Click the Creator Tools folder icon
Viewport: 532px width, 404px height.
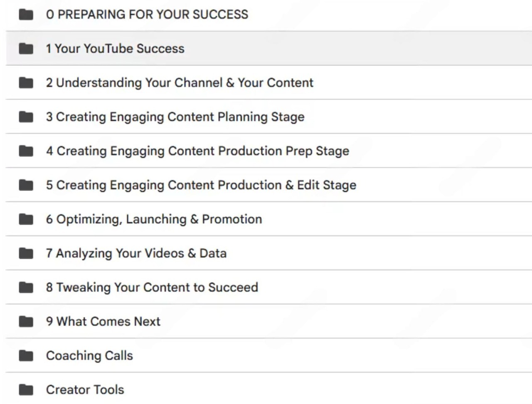tap(26, 390)
